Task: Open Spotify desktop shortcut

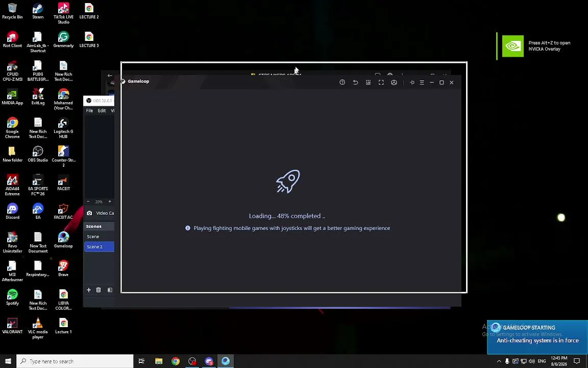Action: tap(12, 297)
